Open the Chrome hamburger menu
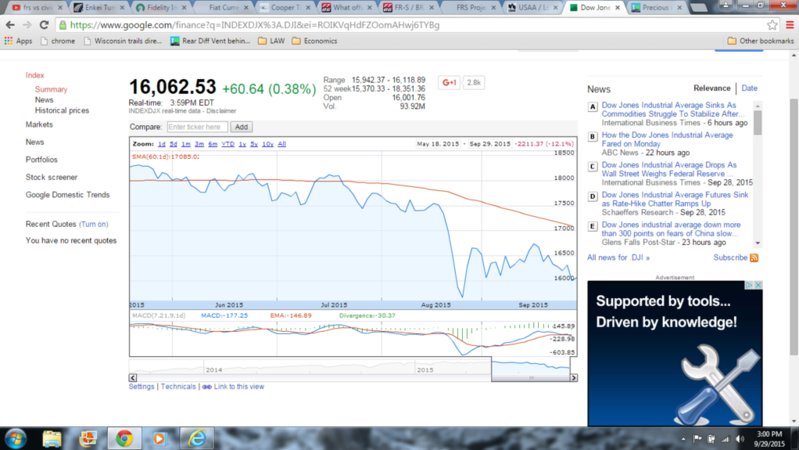The height and width of the screenshot is (450, 799). (x=790, y=24)
